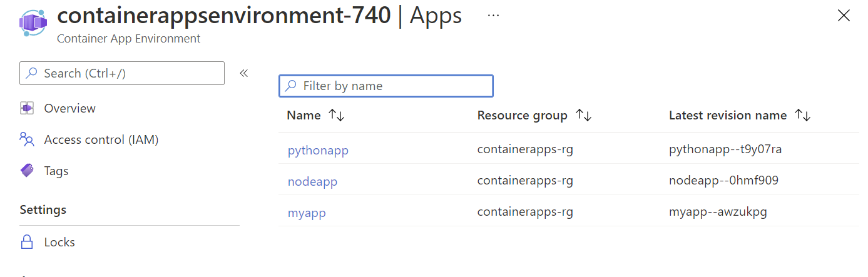Viewport: 868px width, 277px height.
Task: Click the Filter by name field
Action: 386,86
